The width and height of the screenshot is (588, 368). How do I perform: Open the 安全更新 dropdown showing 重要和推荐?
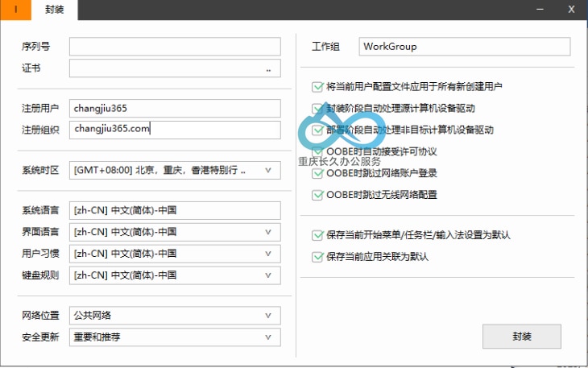pyautogui.click(x=175, y=337)
